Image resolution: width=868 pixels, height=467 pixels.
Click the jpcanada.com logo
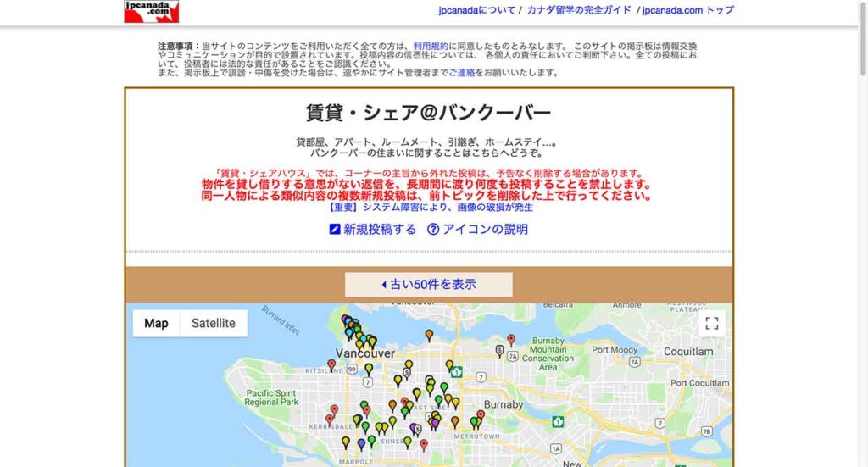[151, 11]
